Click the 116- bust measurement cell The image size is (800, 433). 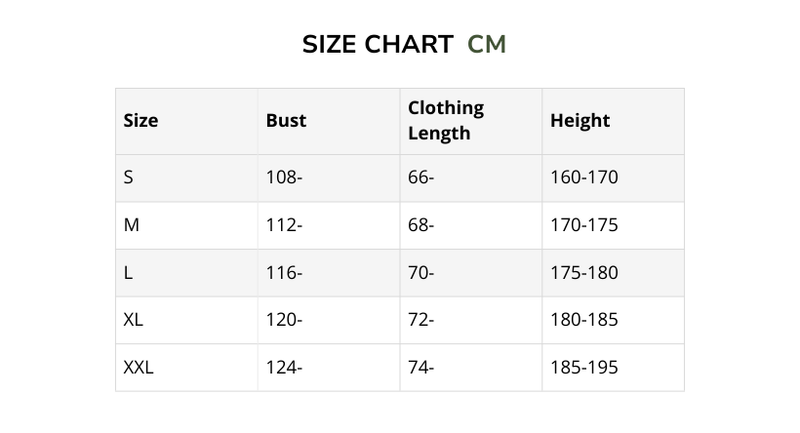point(284,273)
